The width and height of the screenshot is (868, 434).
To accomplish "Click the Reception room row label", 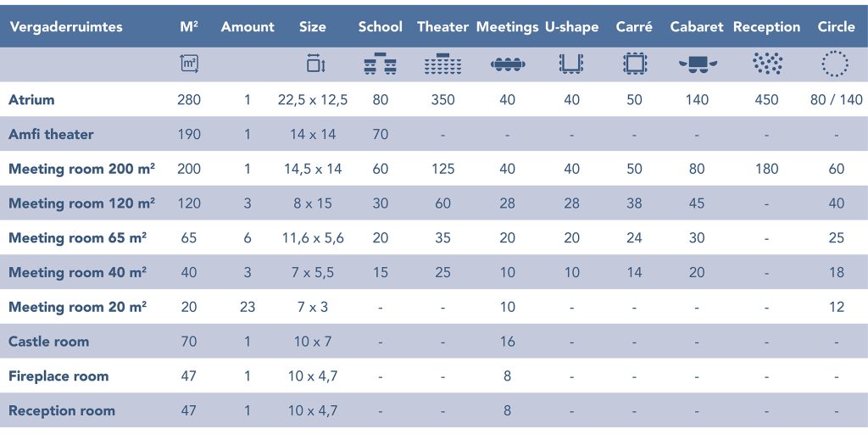I will click(62, 411).
